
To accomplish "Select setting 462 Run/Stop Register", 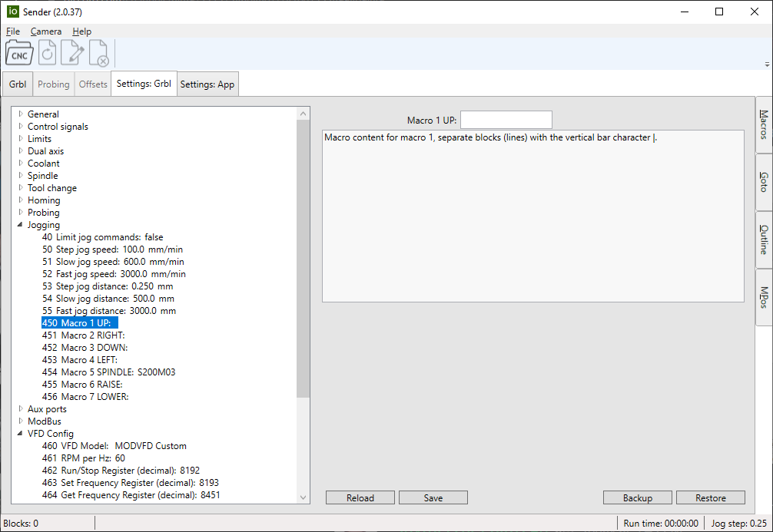I will 121,471.
